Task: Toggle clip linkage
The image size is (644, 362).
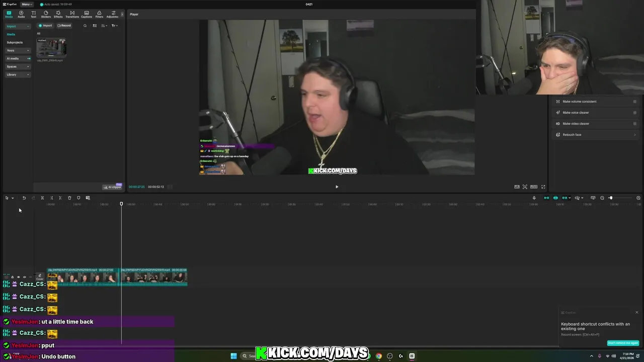Action: [x=565, y=198]
